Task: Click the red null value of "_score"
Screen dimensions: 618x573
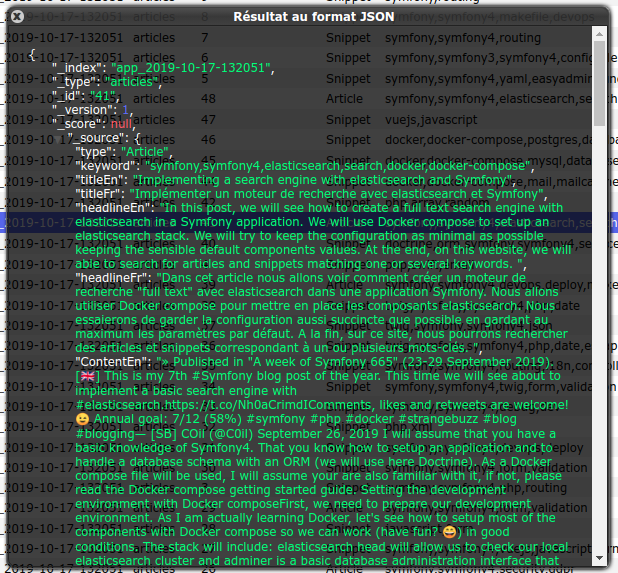Action: 121,124
